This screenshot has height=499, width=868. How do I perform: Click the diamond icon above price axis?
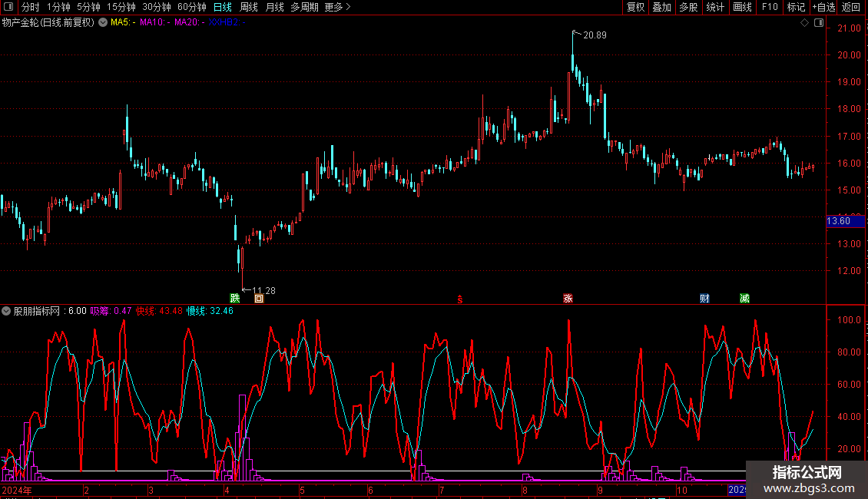pos(804,23)
